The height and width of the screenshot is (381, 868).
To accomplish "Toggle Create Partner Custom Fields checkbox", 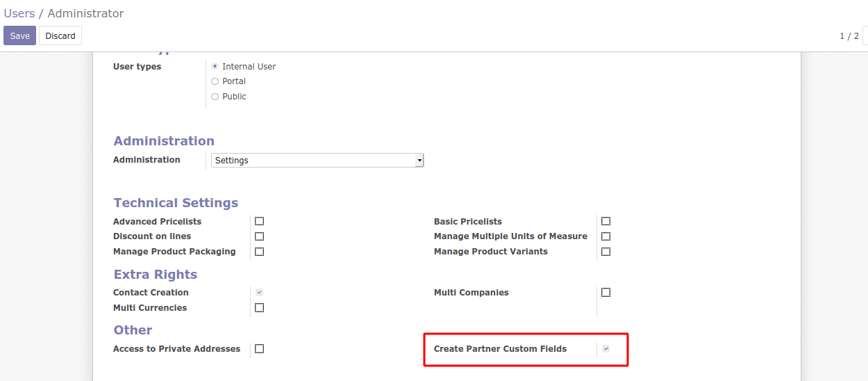I will point(606,349).
